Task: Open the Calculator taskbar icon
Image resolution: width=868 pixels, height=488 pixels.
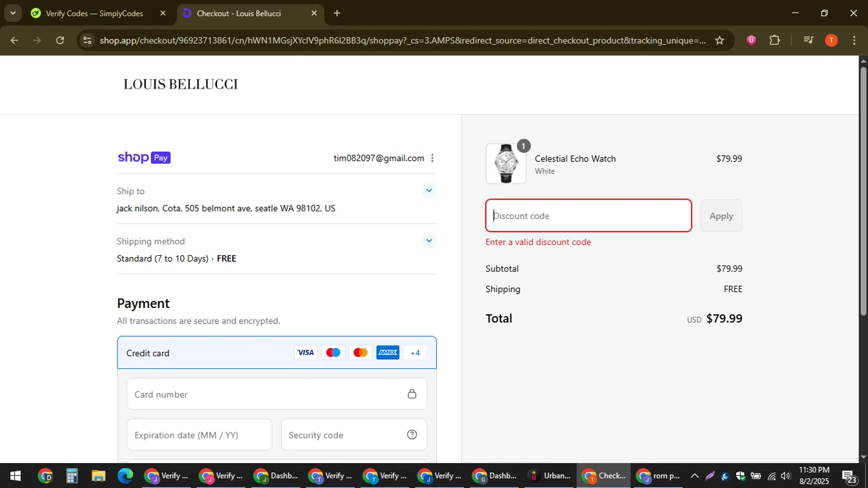Action: (72, 476)
